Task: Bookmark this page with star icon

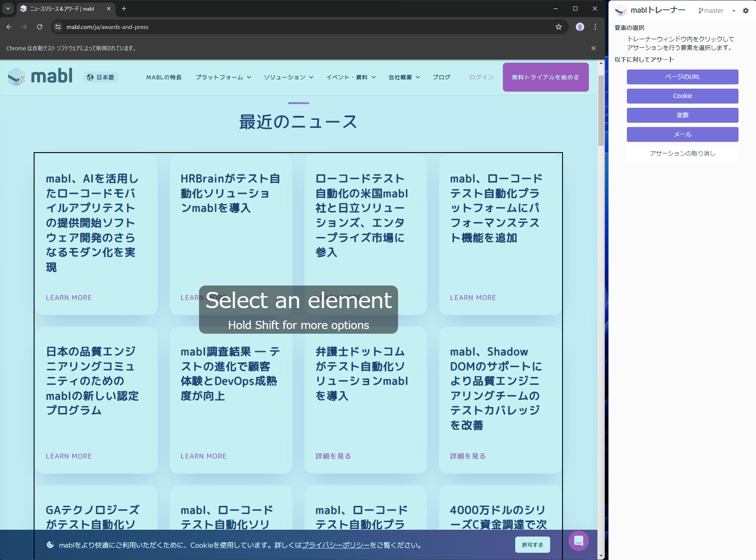Action: pyautogui.click(x=559, y=27)
